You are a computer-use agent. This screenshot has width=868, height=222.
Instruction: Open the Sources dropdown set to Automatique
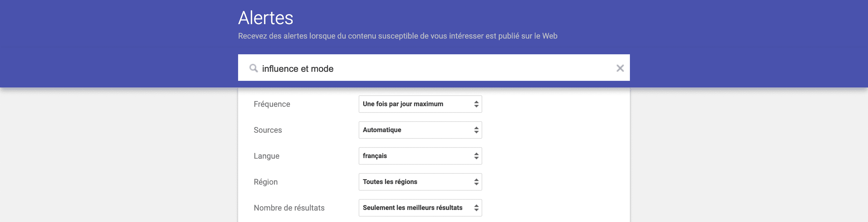click(x=420, y=130)
